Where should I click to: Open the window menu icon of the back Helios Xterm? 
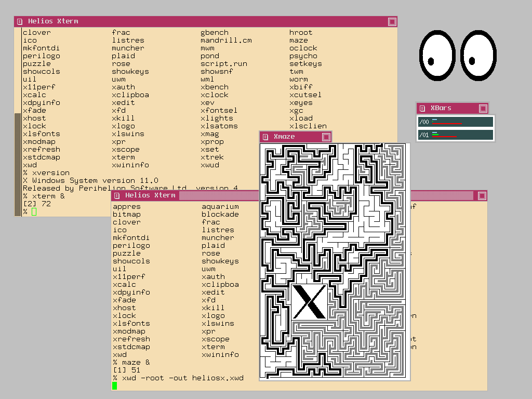[x=20, y=21]
